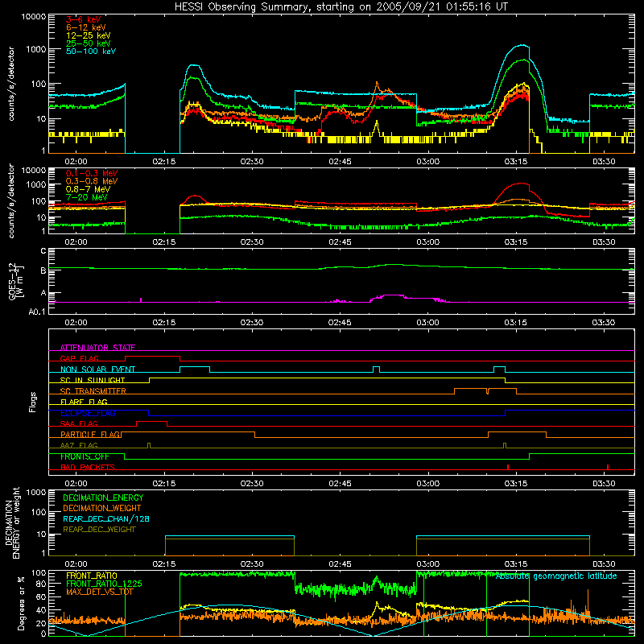Screen dimensions: 644x644
Task: Click the GOES class C axis tick label
Action: pyautogui.click(x=43, y=251)
